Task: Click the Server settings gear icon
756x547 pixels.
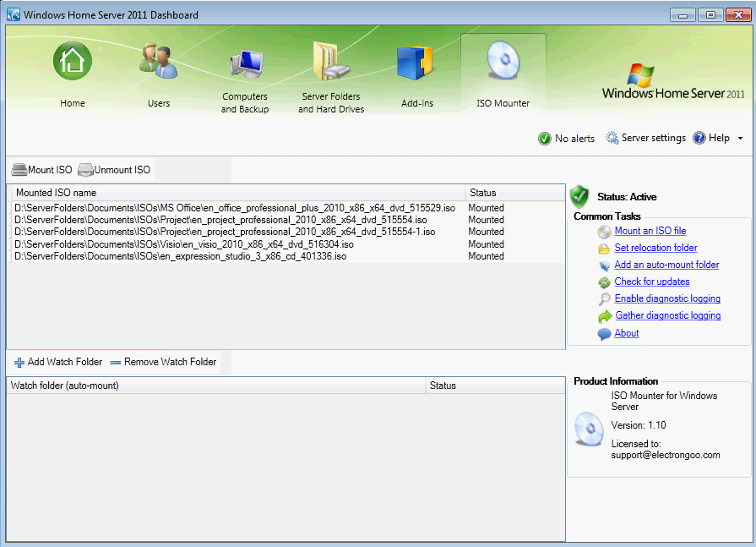Action: click(x=612, y=138)
